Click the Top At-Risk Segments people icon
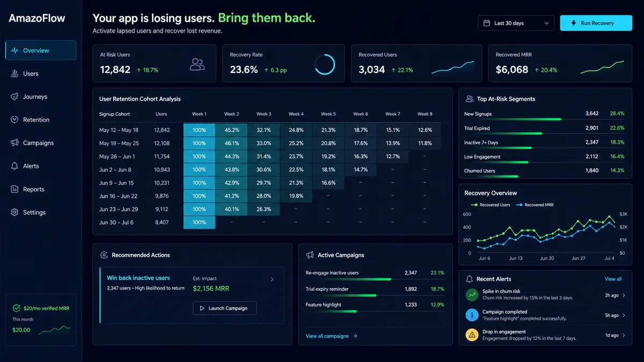This screenshot has height=362, width=644. tap(470, 99)
